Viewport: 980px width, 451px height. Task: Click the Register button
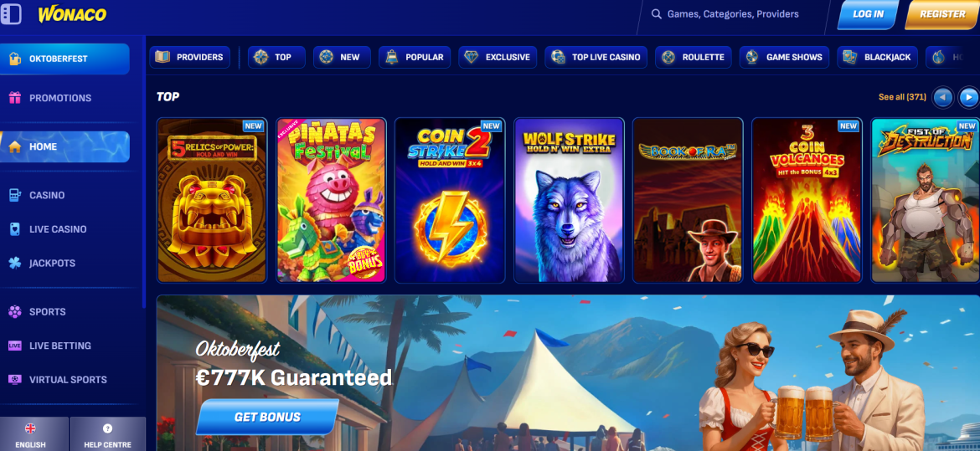tap(942, 14)
